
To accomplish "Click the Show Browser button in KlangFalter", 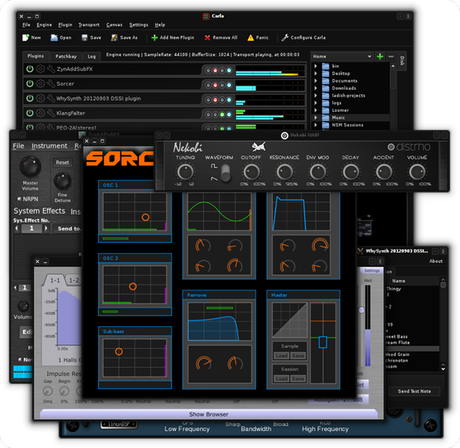I will tap(209, 414).
